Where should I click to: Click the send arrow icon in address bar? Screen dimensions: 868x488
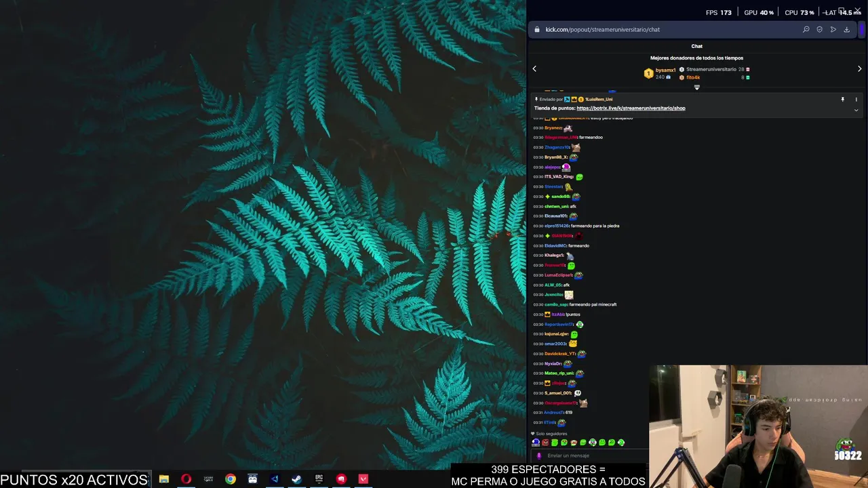pos(833,29)
